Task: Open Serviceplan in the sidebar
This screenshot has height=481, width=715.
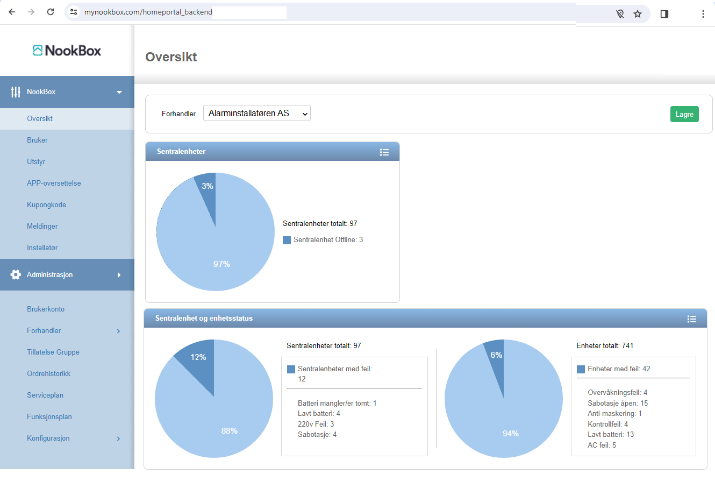Action: [45, 395]
